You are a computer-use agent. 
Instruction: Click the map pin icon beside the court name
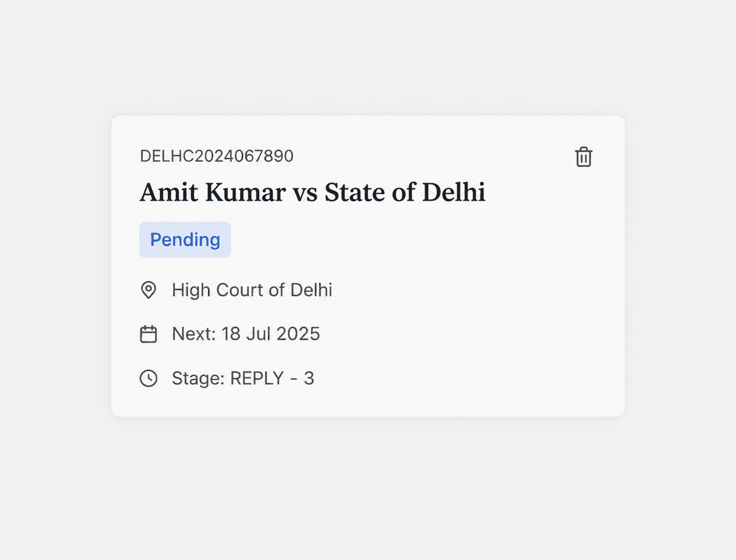click(149, 290)
